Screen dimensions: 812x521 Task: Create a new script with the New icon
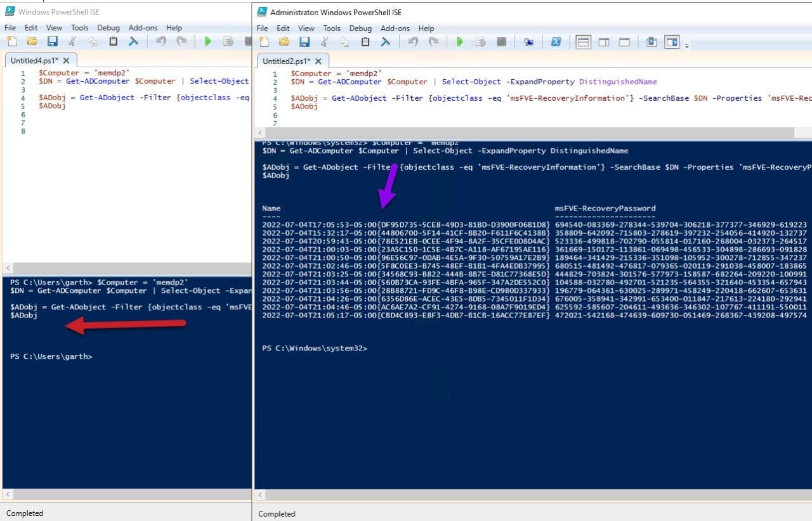point(264,42)
